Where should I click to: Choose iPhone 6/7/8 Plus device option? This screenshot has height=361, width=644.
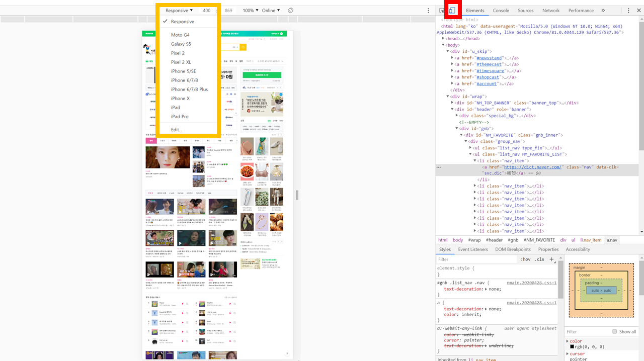pos(189,89)
